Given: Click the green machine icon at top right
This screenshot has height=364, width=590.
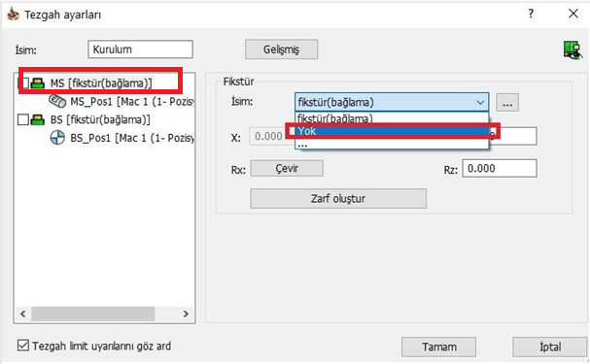Looking at the screenshot, I should (x=573, y=50).
